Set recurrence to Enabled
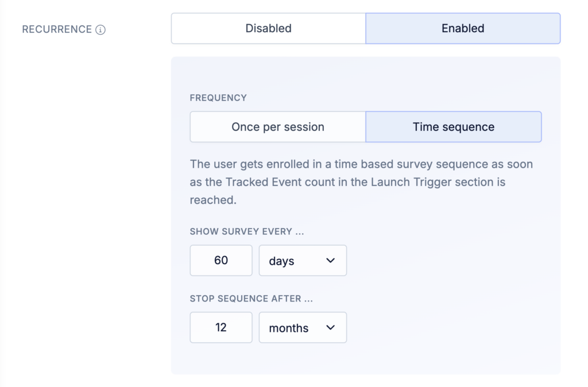Image resolution: width=588 pixels, height=387 pixels. 463,28
